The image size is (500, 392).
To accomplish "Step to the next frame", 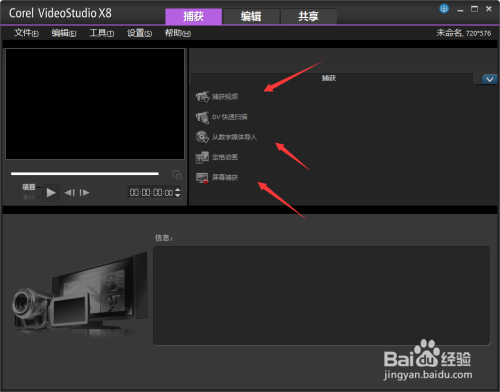I will tap(84, 193).
